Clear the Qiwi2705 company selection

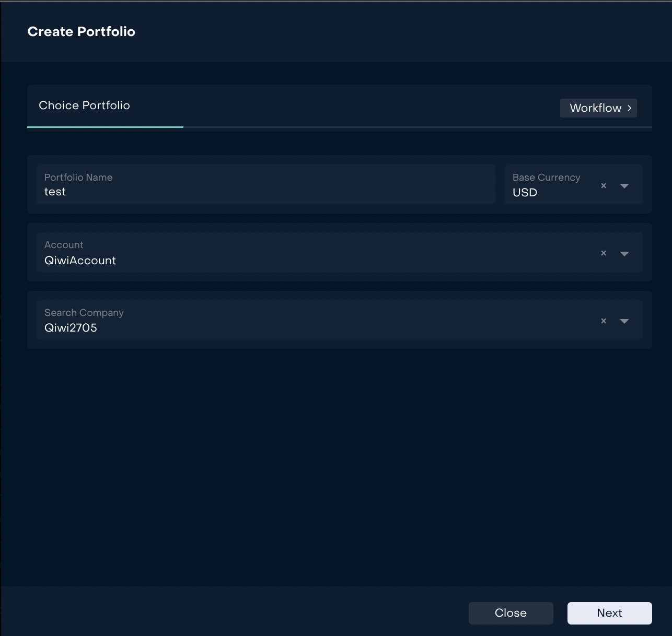(604, 321)
